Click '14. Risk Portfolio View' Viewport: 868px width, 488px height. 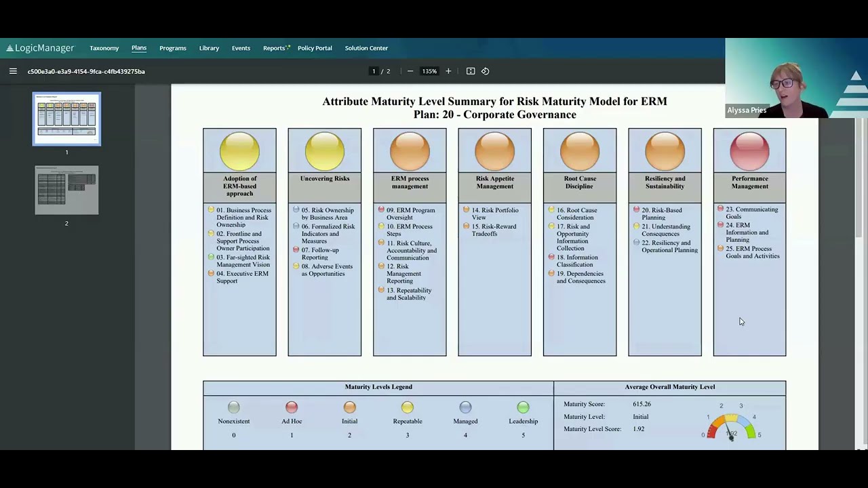tap(495, 213)
